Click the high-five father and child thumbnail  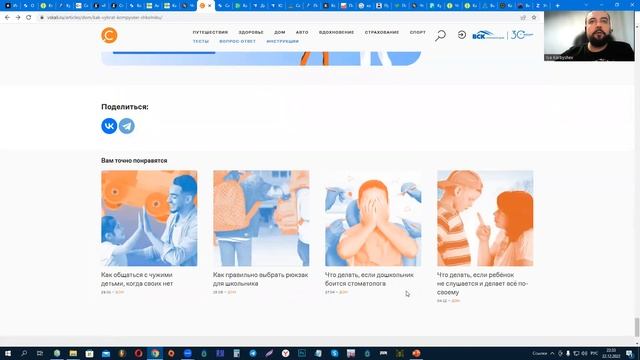point(149,218)
